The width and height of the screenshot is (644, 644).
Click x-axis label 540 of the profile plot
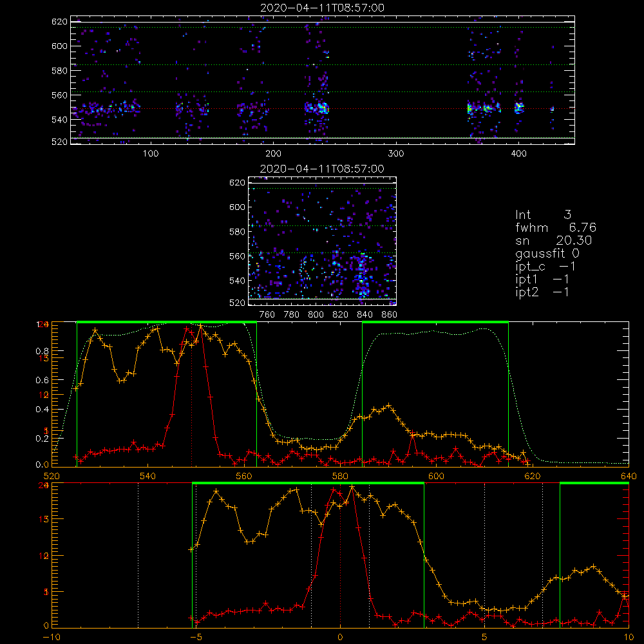click(148, 477)
